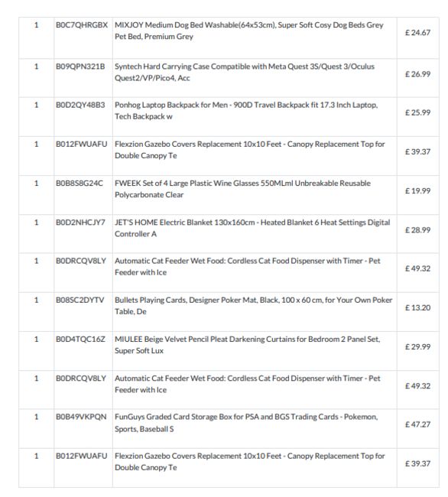Click ASIN B0C7QHRGBX for the dog bed

pyautogui.click(x=82, y=25)
